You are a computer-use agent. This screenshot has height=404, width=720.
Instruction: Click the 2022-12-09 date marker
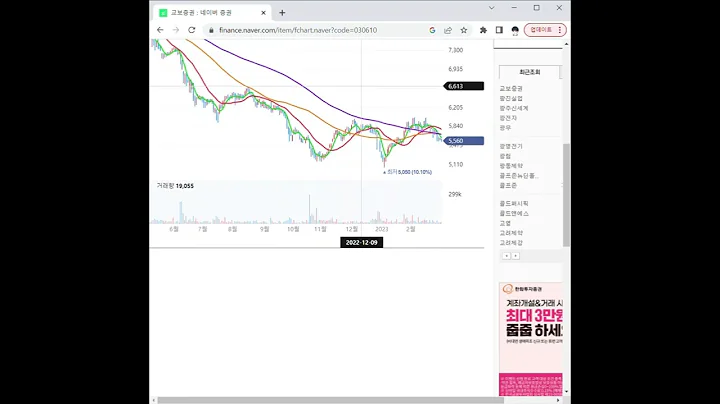361,242
